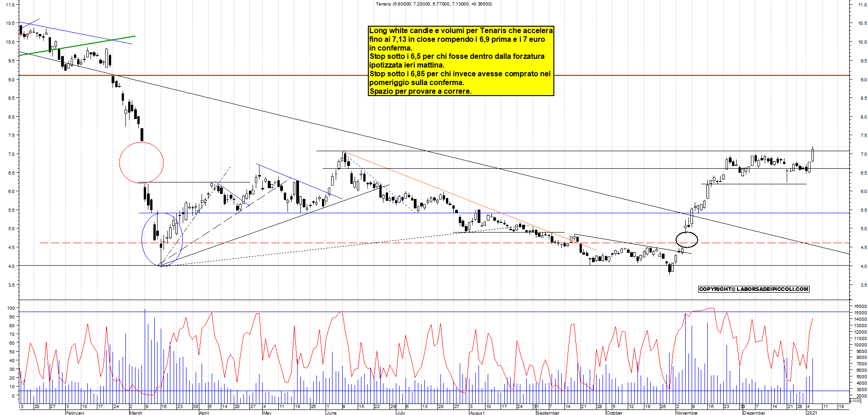
Task: Select the July month label
Action: point(400,413)
